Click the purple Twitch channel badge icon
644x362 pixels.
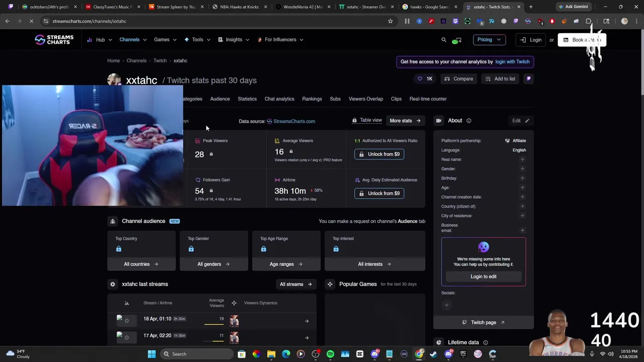(x=528, y=79)
